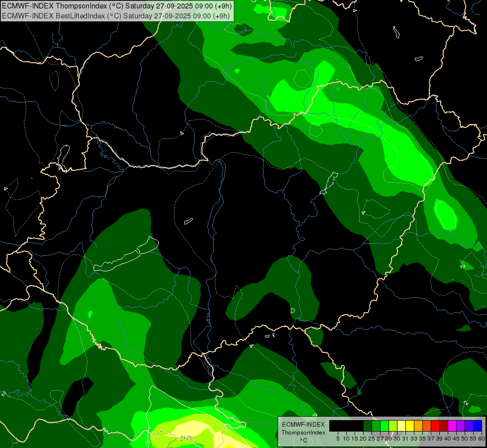The height and width of the screenshot is (448, 487).
Task: Select the dark green 20–25 legend swatch
Action: [368, 426]
